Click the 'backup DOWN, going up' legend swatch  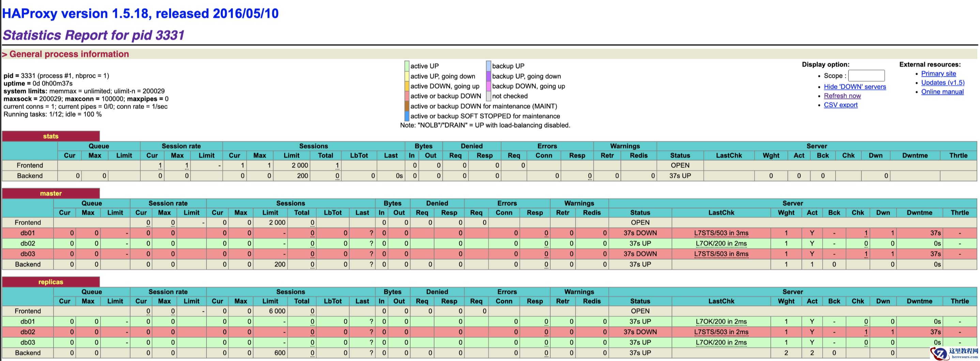pos(489,86)
